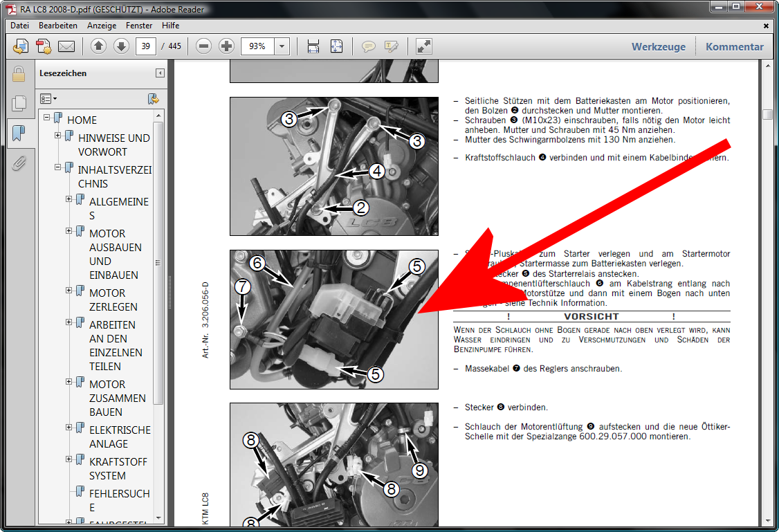The width and height of the screenshot is (779, 532).
Task: Open the Anzeige menu
Action: tap(102, 26)
